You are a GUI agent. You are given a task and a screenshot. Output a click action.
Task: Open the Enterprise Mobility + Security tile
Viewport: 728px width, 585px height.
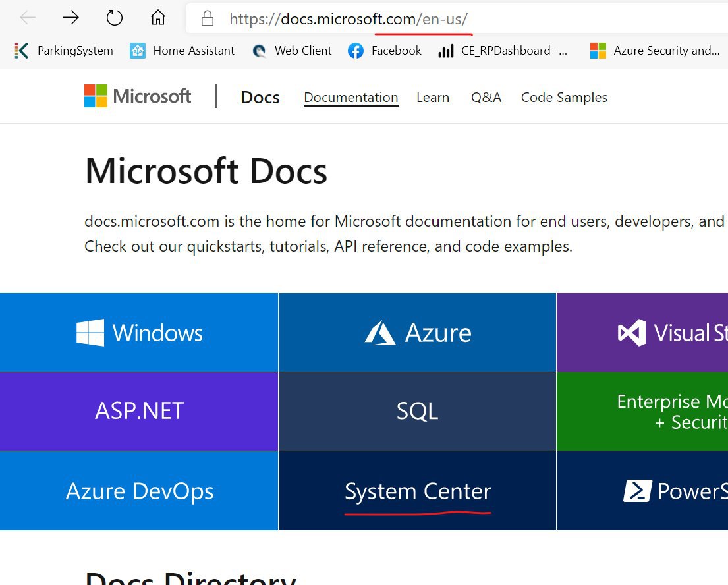[x=642, y=411]
